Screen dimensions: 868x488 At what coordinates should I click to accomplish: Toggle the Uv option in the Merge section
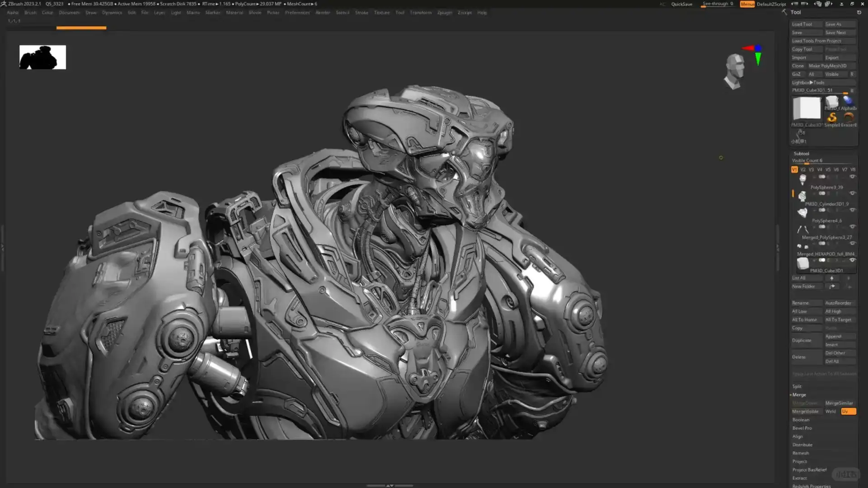click(x=848, y=411)
